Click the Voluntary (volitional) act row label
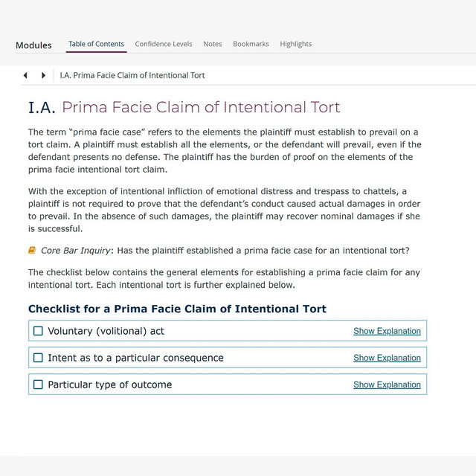Image resolution: width=476 pixels, height=476 pixels. click(x=106, y=331)
